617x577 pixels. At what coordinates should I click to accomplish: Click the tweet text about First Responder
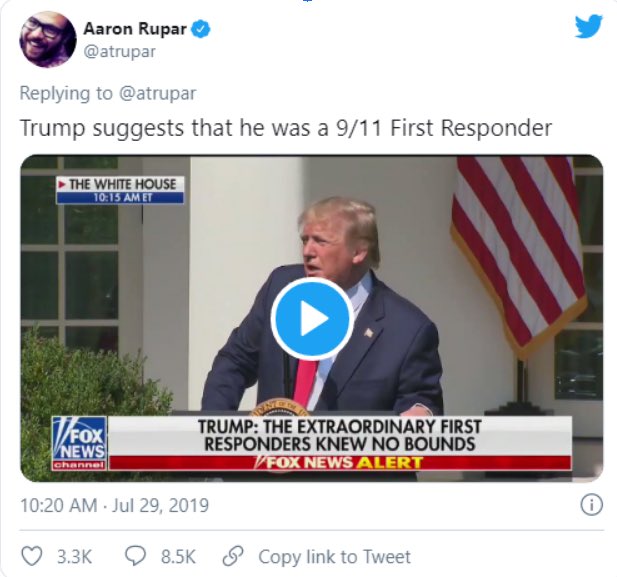[286, 128]
